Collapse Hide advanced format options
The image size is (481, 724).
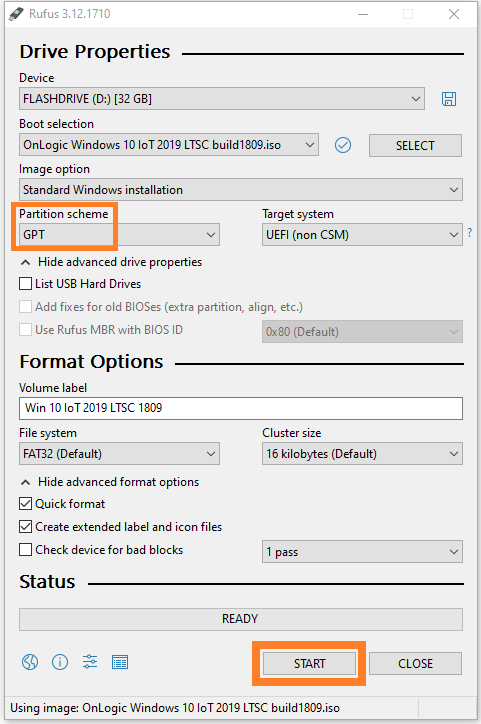coord(110,482)
